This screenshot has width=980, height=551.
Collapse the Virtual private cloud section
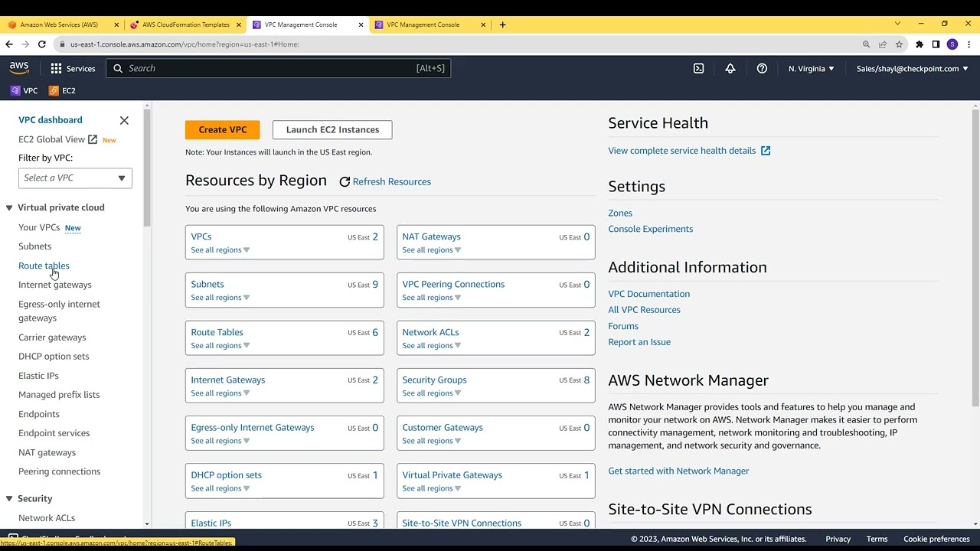9,207
